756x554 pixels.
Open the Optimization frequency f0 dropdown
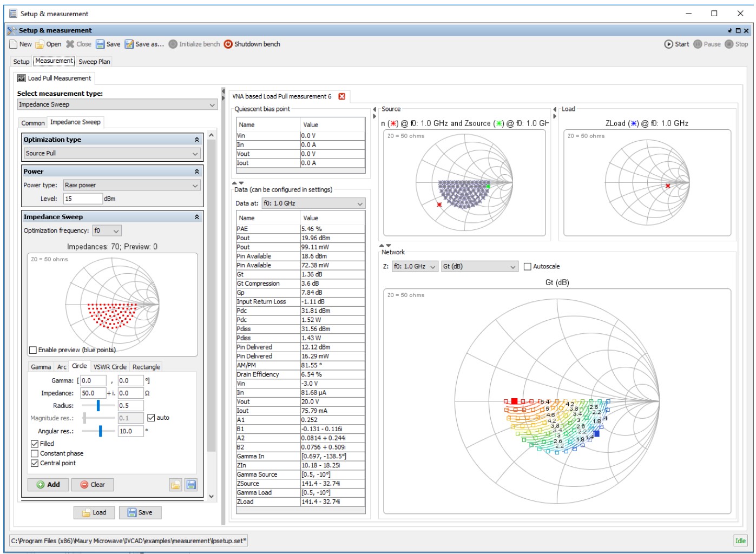tap(107, 231)
